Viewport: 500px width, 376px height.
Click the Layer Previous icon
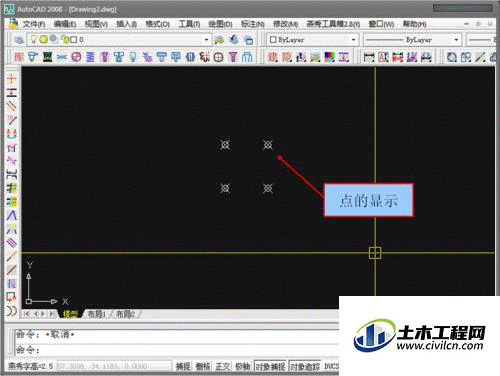[234, 40]
